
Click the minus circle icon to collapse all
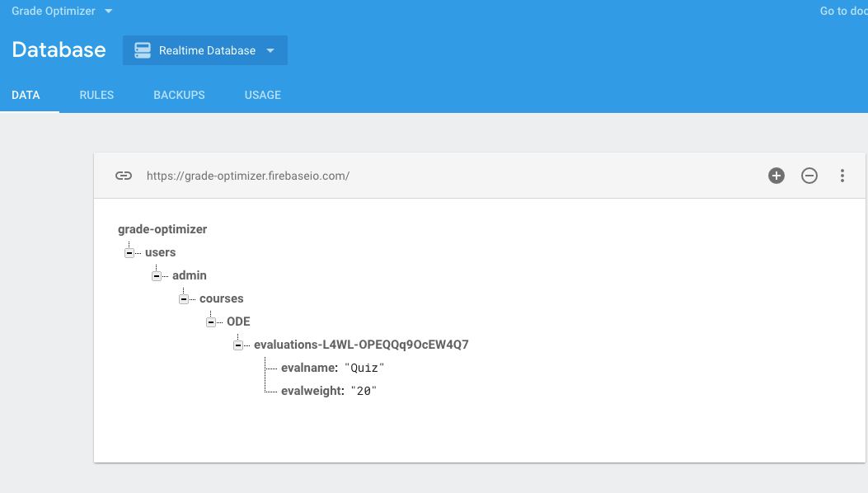809,176
